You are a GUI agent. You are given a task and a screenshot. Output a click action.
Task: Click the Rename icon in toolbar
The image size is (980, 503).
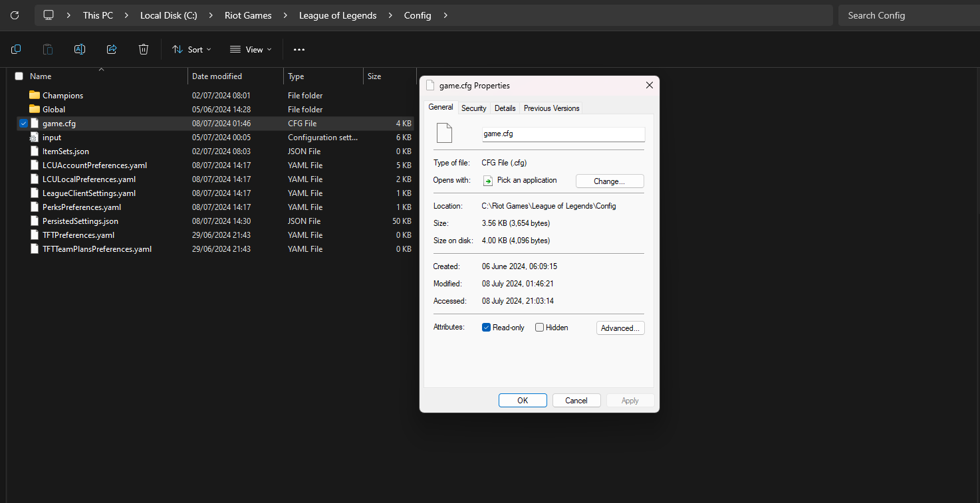pos(80,49)
